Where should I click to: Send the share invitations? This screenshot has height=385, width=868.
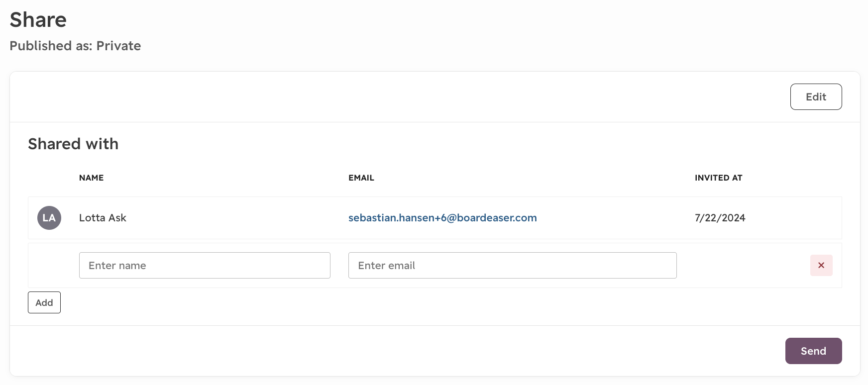point(813,351)
